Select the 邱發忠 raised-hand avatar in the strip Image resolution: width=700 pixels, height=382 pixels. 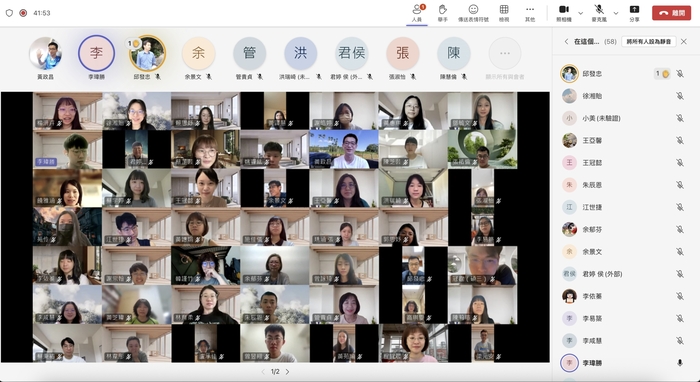tap(147, 54)
